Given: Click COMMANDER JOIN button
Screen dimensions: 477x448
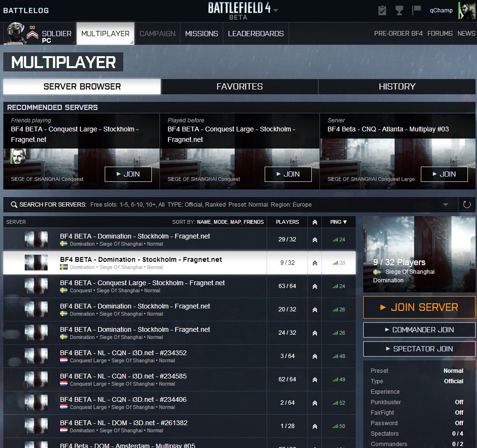Looking at the screenshot, I should 419,329.
